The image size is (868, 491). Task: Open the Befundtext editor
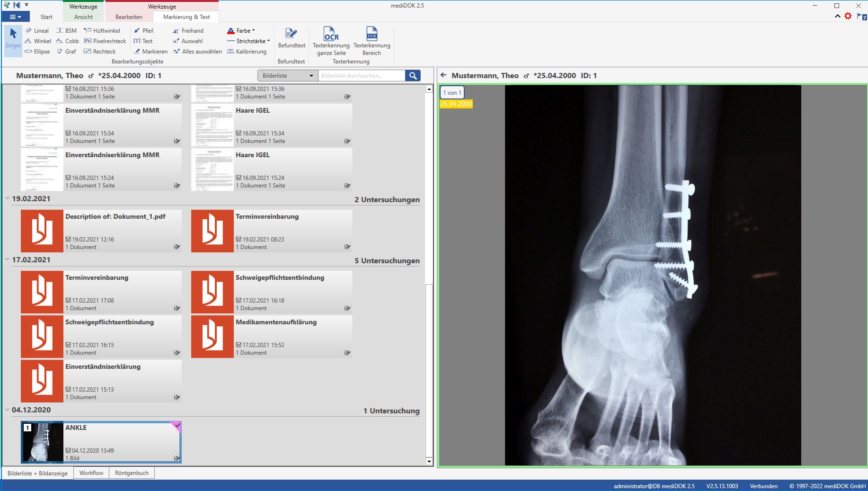tap(292, 38)
